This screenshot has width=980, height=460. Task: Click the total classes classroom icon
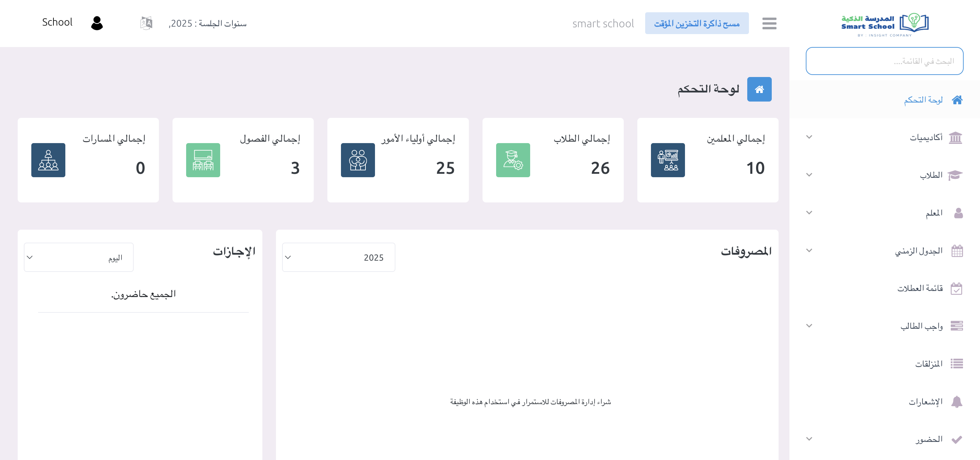203,160
